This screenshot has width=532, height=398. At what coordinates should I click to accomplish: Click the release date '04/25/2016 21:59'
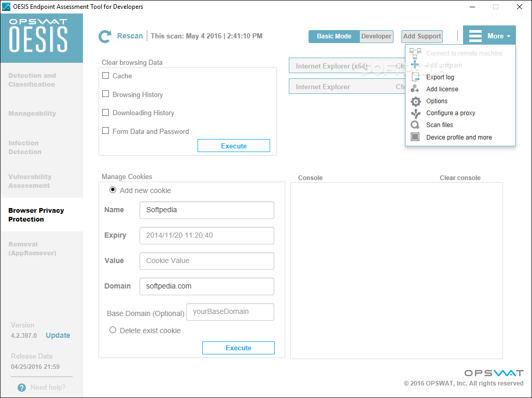tap(35, 367)
